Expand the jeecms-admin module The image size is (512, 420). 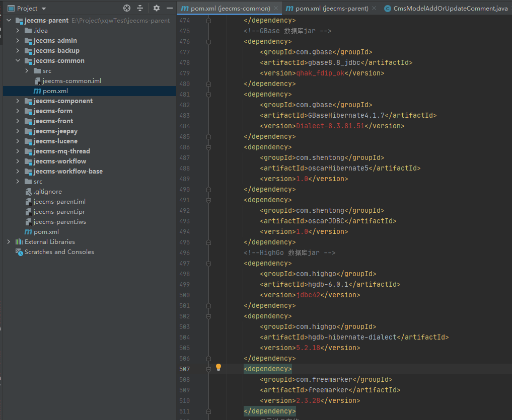(x=18, y=41)
